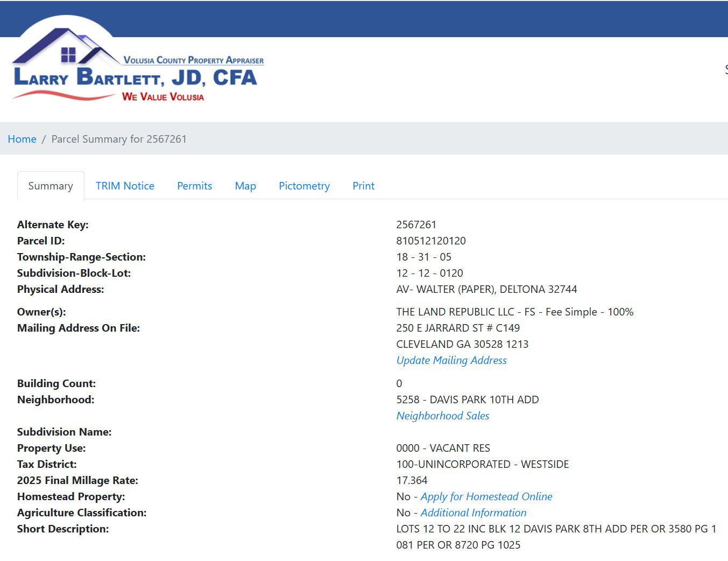Open the Map tab
728x561 pixels.
[x=245, y=186]
